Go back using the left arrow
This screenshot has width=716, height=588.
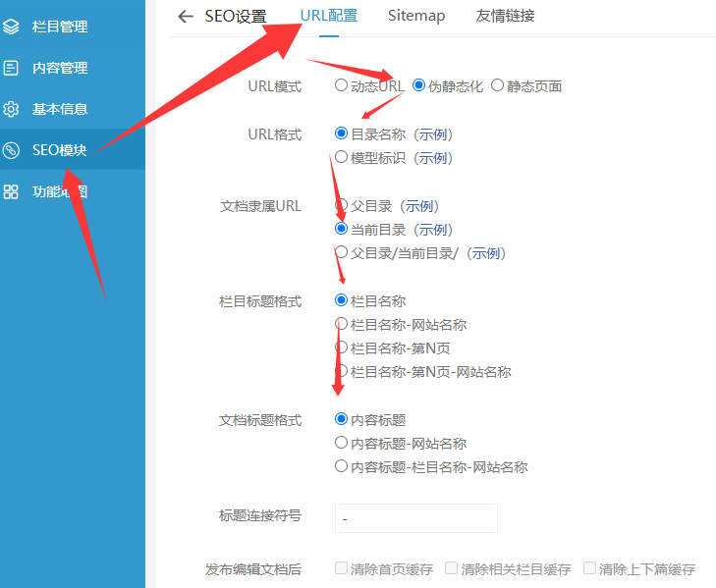point(186,17)
